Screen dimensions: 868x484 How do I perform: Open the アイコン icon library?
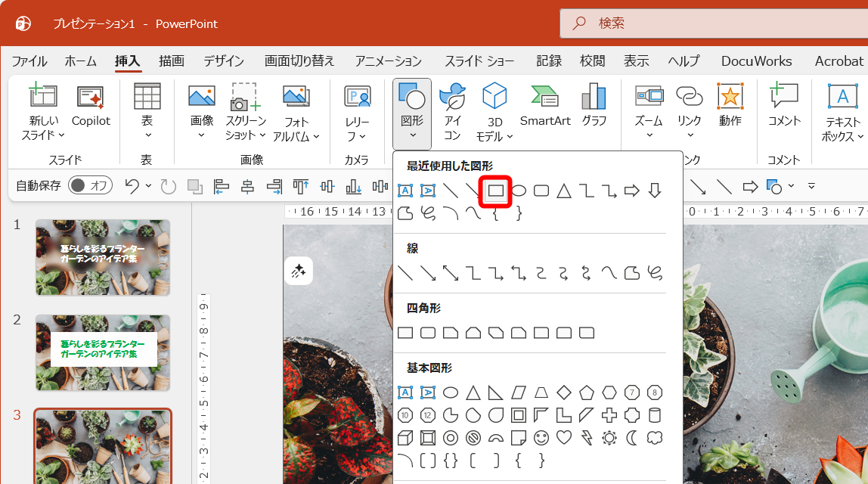pos(451,110)
